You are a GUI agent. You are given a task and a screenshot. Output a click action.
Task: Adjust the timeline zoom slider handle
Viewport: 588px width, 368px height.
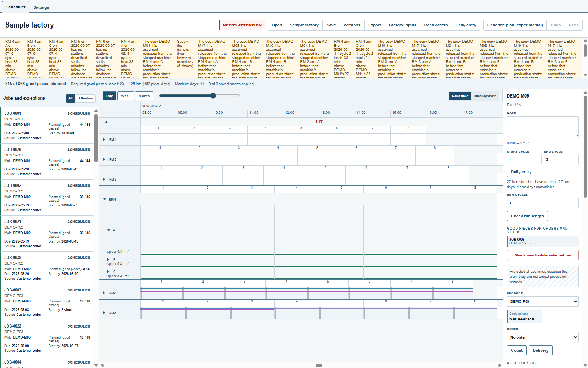click(213, 96)
